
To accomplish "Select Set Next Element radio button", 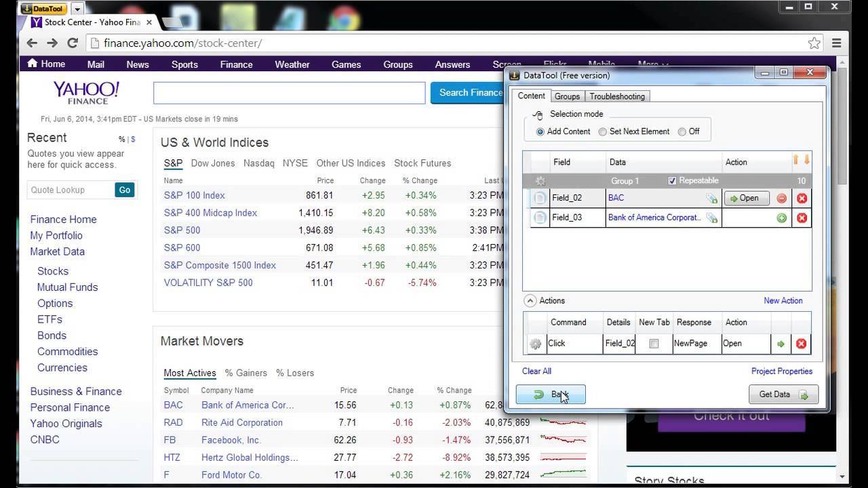I will 602,131.
